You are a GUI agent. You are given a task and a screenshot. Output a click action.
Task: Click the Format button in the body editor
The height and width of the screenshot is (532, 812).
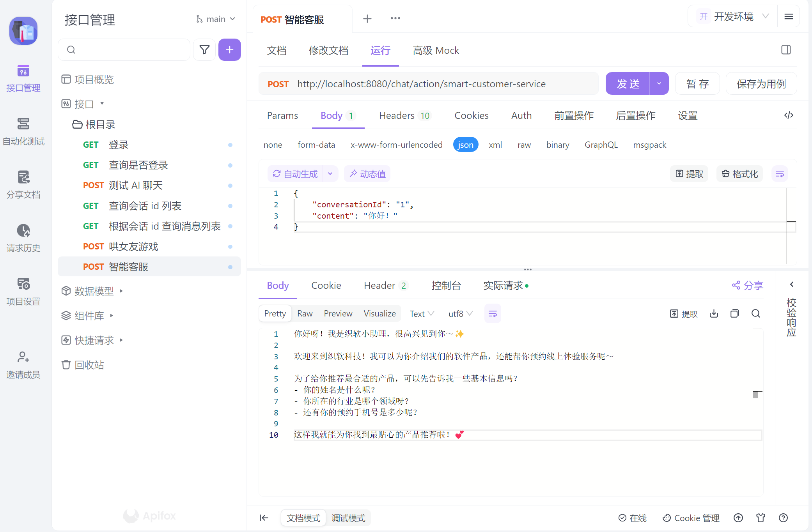[x=739, y=174]
